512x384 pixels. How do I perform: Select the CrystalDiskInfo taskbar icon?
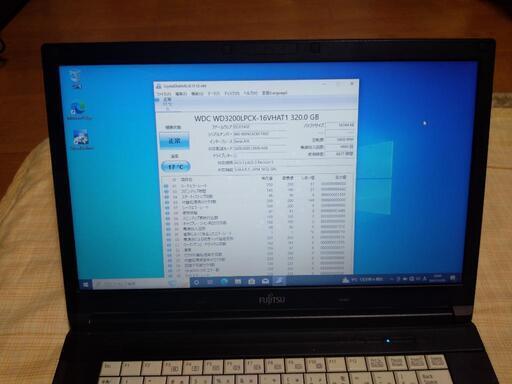pos(279,281)
